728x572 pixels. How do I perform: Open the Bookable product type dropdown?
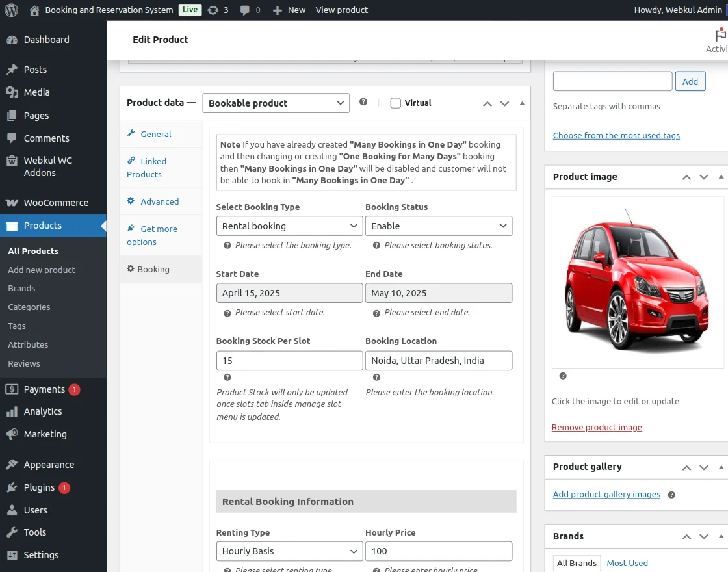point(276,103)
